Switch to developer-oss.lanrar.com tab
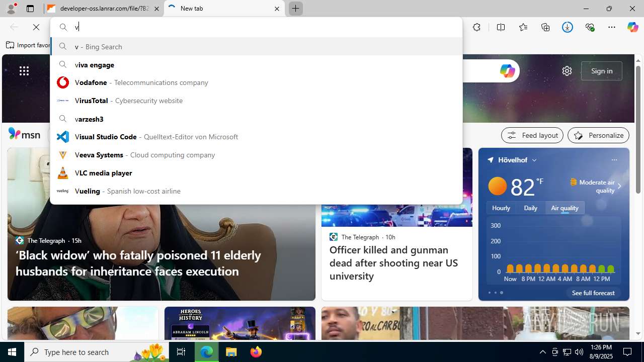 pyautogui.click(x=103, y=9)
